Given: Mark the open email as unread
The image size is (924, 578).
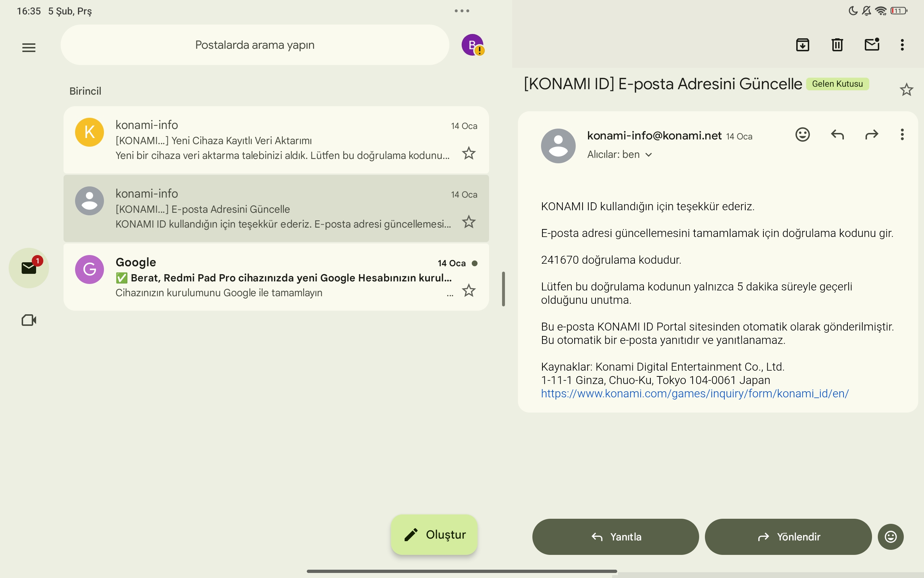Looking at the screenshot, I should 872,44.
